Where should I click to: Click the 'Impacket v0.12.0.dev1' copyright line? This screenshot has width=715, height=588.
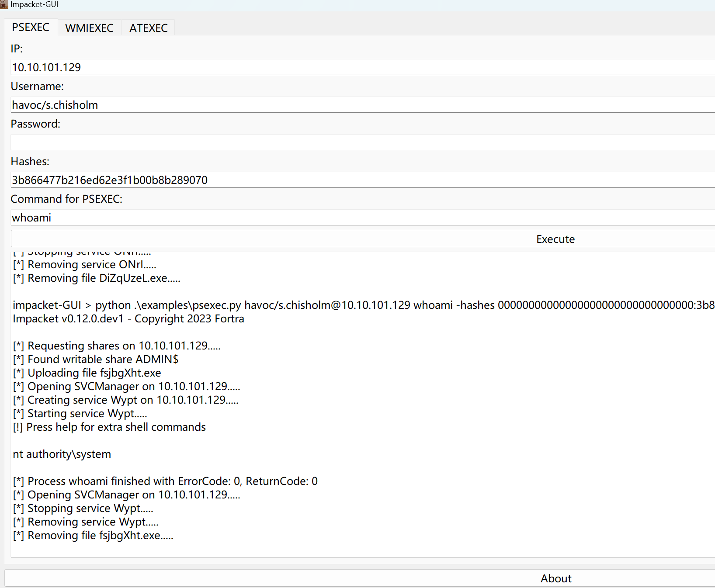pos(128,319)
